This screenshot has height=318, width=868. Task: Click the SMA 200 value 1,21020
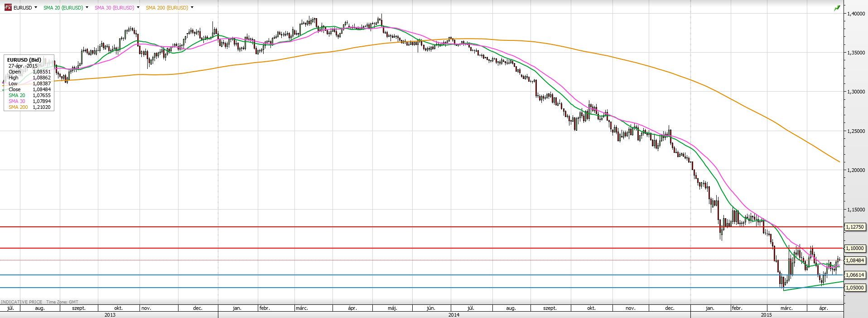(x=42, y=107)
